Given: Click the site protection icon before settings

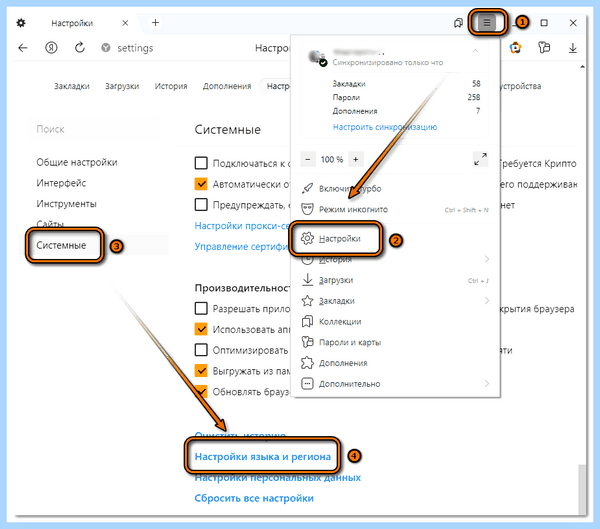Looking at the screenshot, I should tap(106, 48).
